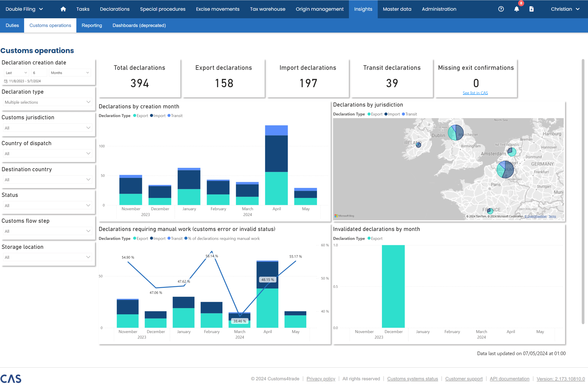Open the Master data menu

397,9
